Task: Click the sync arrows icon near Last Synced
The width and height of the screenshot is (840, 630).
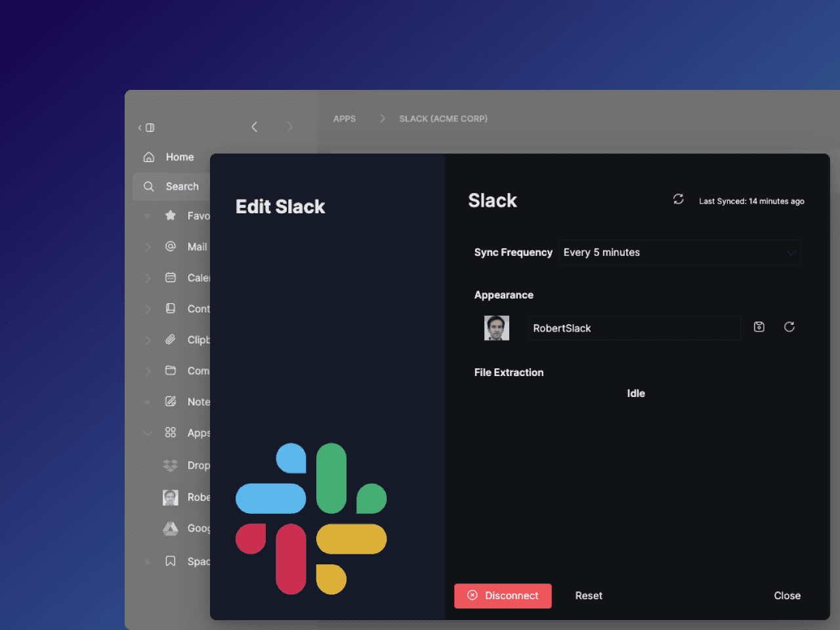Action: [x=679, y=199]
